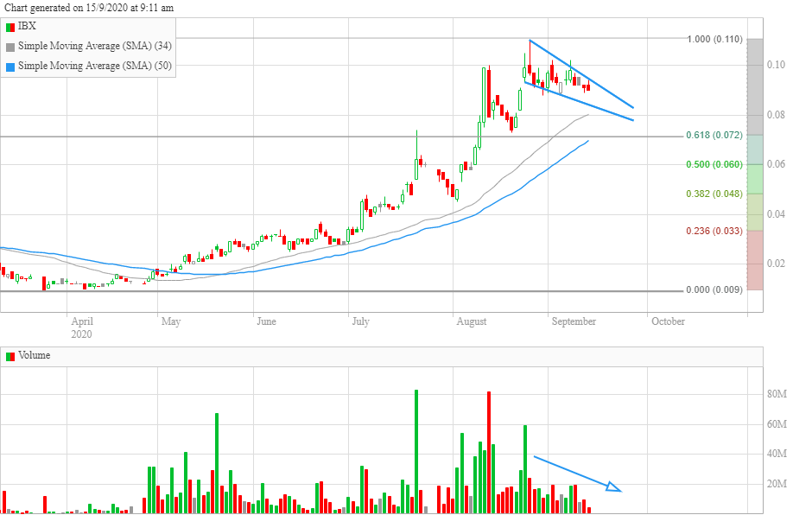812x515 pixels.
Task: Select the Volume panel label
Action: (35, 355)
